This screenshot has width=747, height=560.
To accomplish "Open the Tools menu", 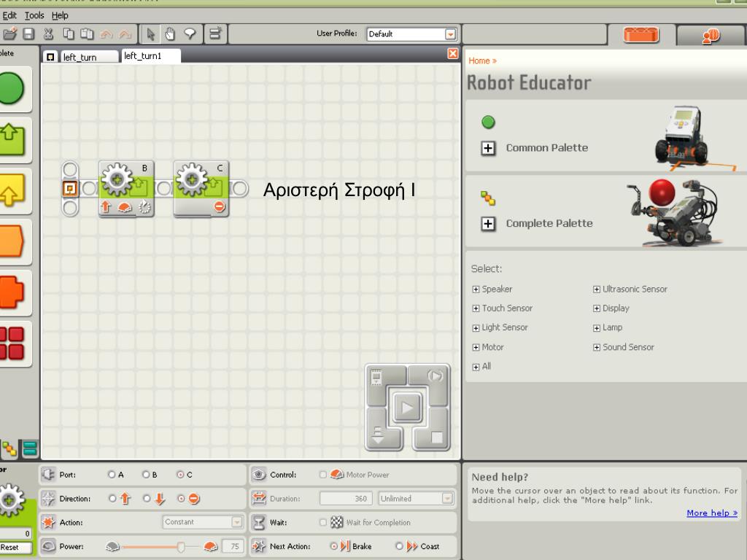I will click(x=34, y=16).
